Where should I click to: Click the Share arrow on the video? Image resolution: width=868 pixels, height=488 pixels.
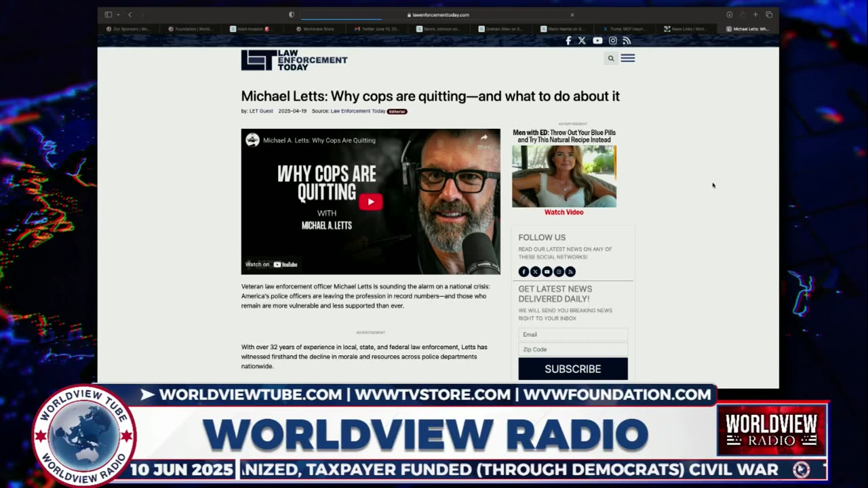point(484,140)
